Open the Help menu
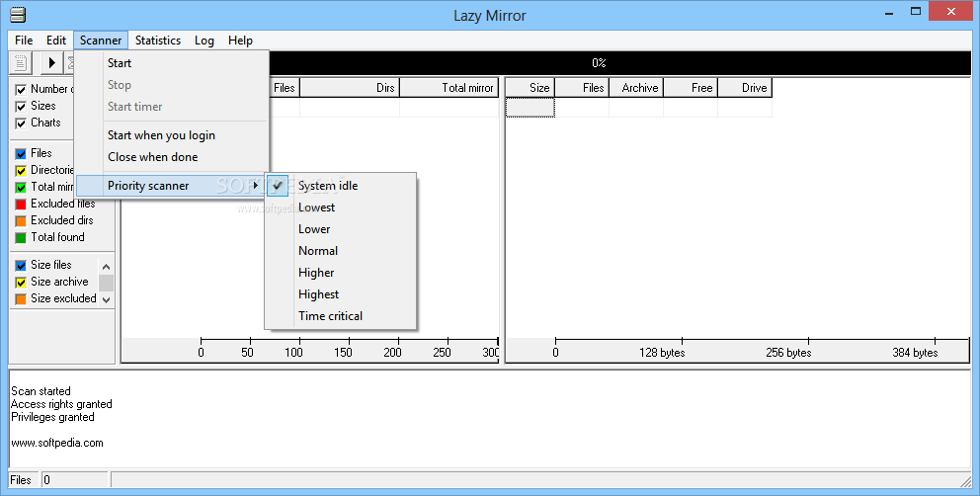Screen dimensions: 980x496 241,41
